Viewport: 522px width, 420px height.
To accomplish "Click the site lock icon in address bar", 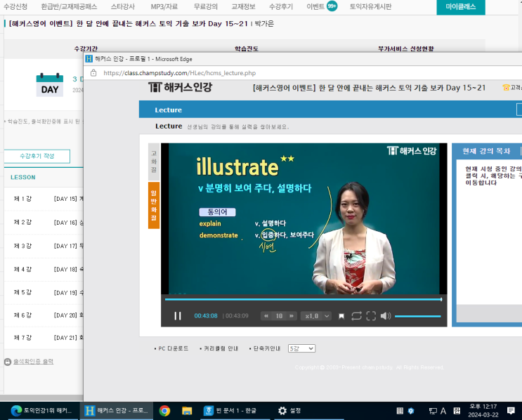I will click(x=93, y=73).
